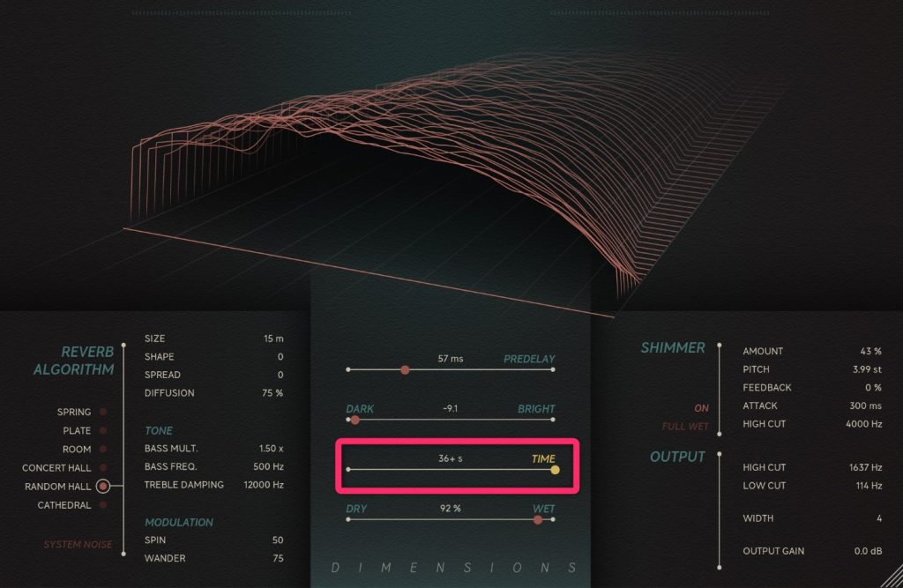Select the Spring reverb algorithm

(x=103, y=412)
